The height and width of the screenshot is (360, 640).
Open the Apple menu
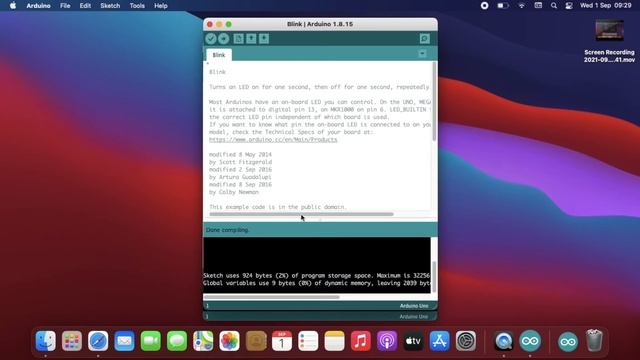point(13,6)
